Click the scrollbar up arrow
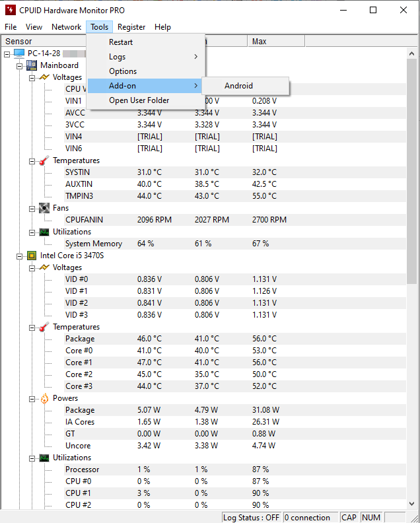The image size is (420, 523). pyautogui.click(x=411, y=53)
